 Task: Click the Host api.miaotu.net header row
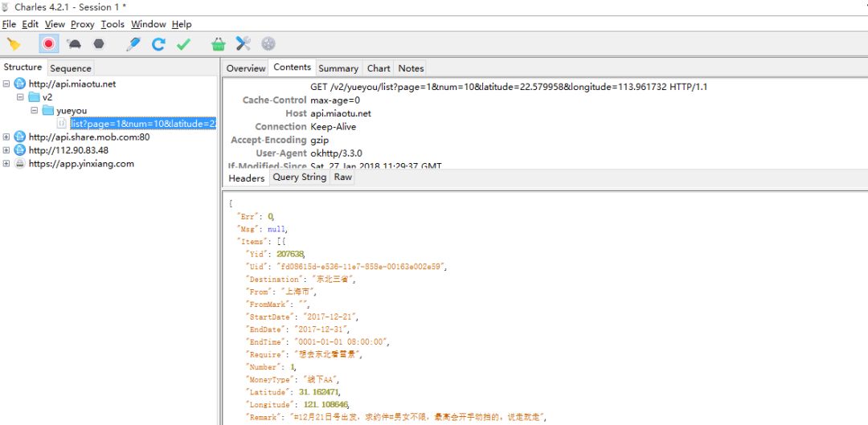pos(328,113)
